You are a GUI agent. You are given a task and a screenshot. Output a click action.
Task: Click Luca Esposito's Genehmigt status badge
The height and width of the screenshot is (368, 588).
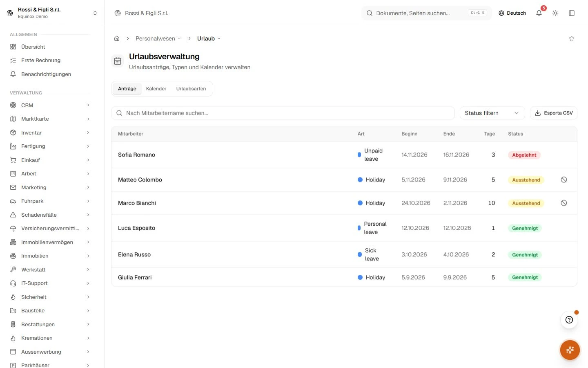coord(525,228)
